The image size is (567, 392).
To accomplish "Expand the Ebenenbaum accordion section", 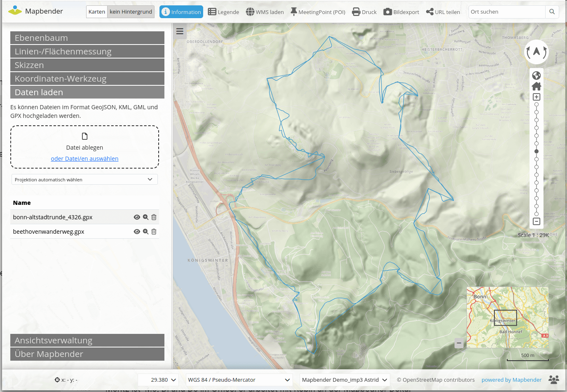I will tap(87, 38).
